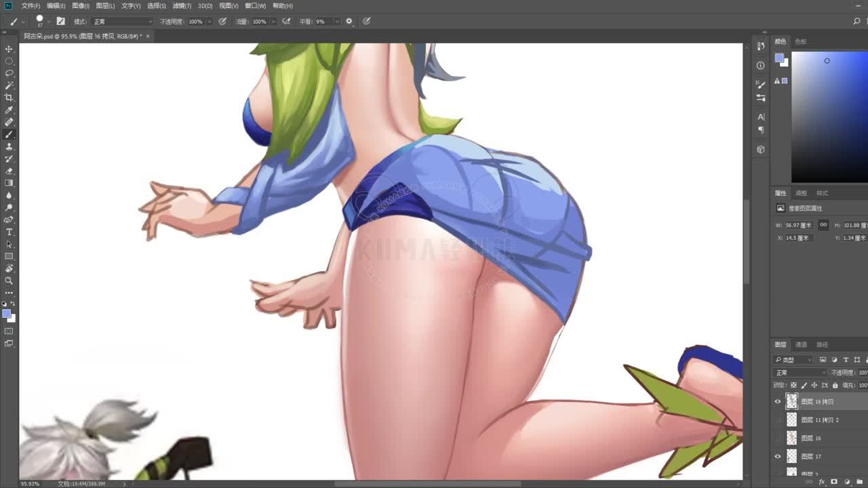Expand the opacity 不透明度 dropdown in options bar

[209, 22]
